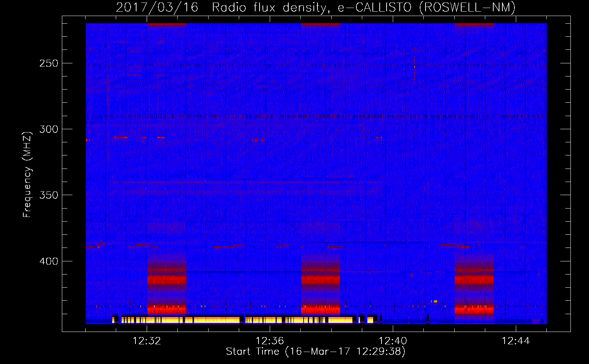This screenshot has width=589, height=364.
Task: Click the 'Start Time (16-Mar-17 12:29:38)' label
Action: pos(316,351)
